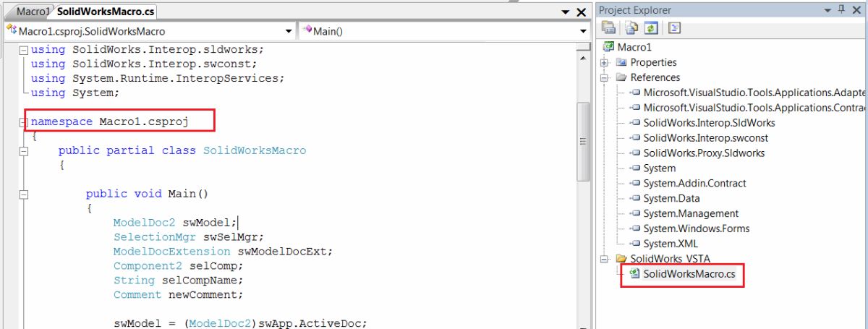Image resolution: width=868 pixels, height=329 pixels.
Task: Select the References tree item
Action: click(x=655, y=77)
